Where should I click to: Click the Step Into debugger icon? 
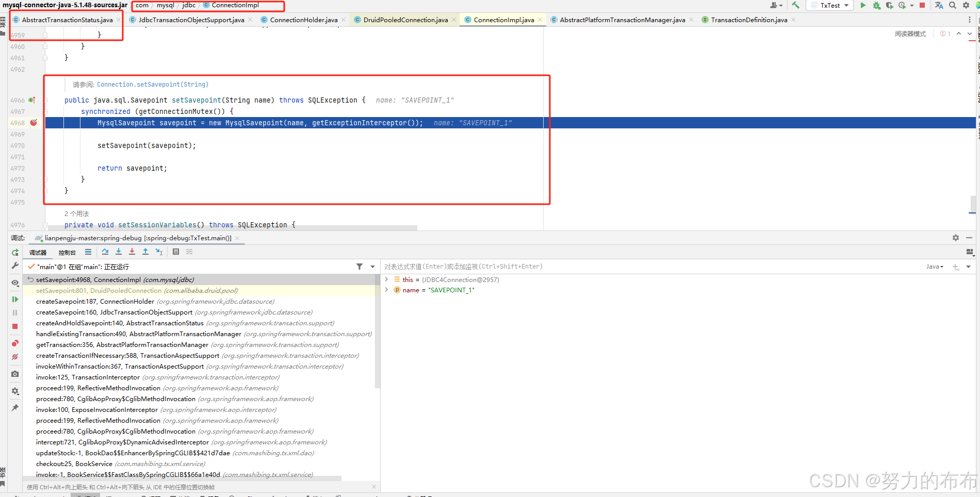point(119,252)
